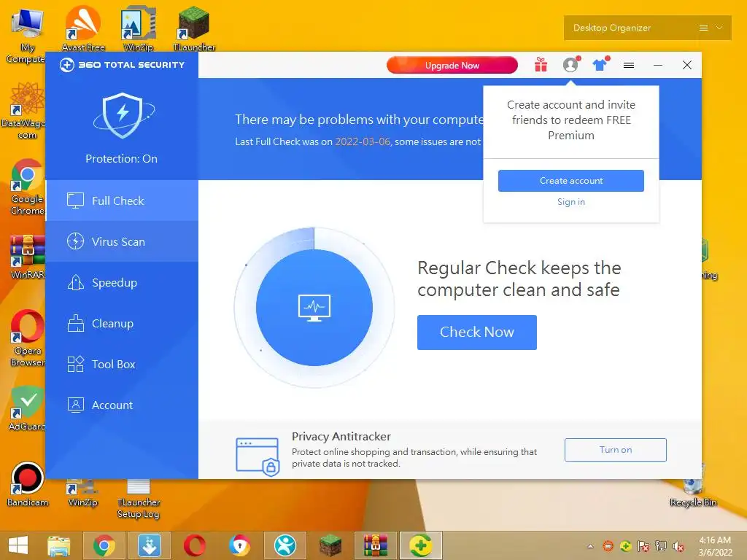This screenshot has width=747, height=560.
Task: Click the network tray icon
Action: (x=661, y=546)
